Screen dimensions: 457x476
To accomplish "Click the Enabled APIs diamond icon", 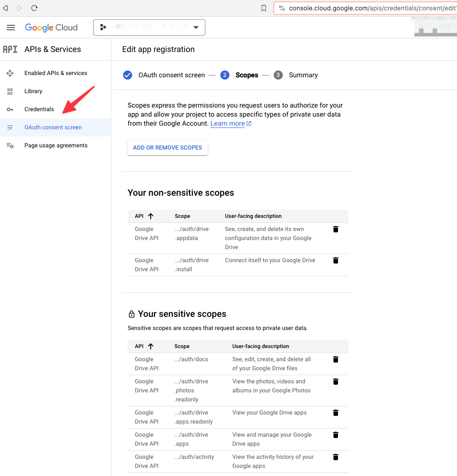I will click(x=10, y=73).
